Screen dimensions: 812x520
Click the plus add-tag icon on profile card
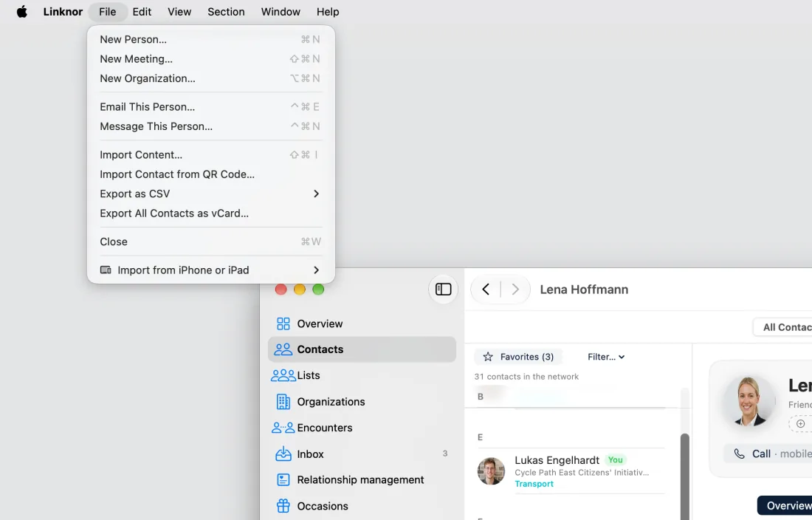pos(801,424)
